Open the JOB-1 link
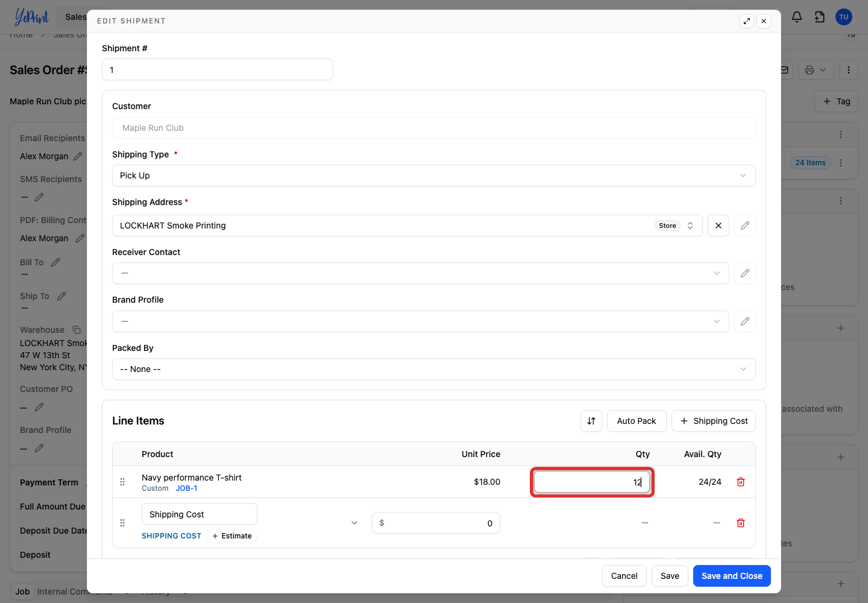 pos(187,488)
